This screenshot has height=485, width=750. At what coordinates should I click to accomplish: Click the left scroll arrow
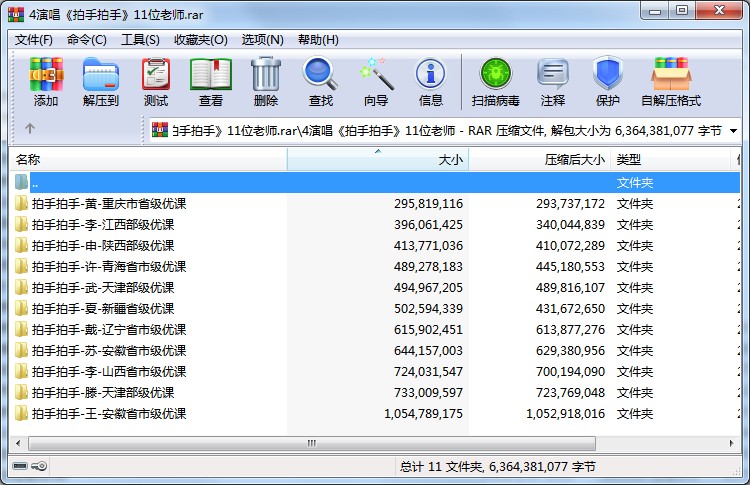[x=18, y=443]
